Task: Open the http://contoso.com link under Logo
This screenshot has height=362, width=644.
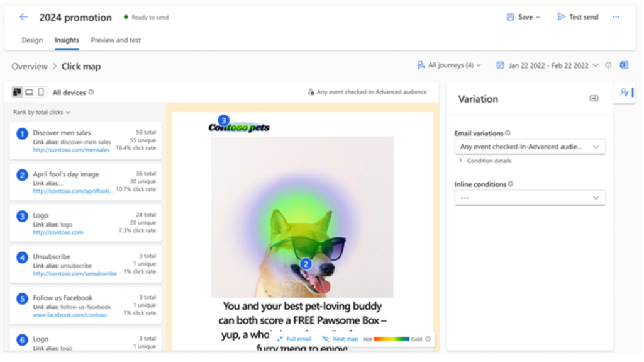Action: click(58, 232)
